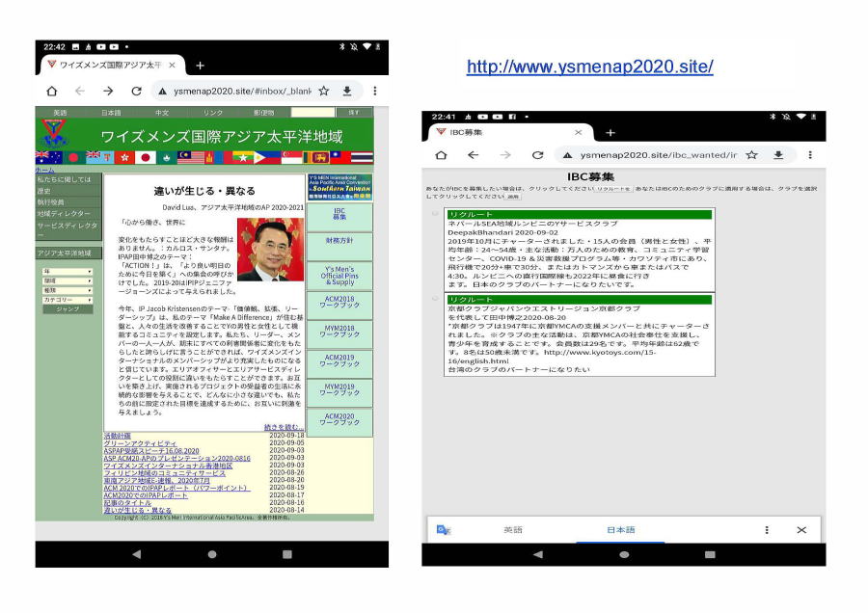The image size is (868, 613).
Task: Open Y's Men's Official Pins & Supply
Action: (339, 276)
